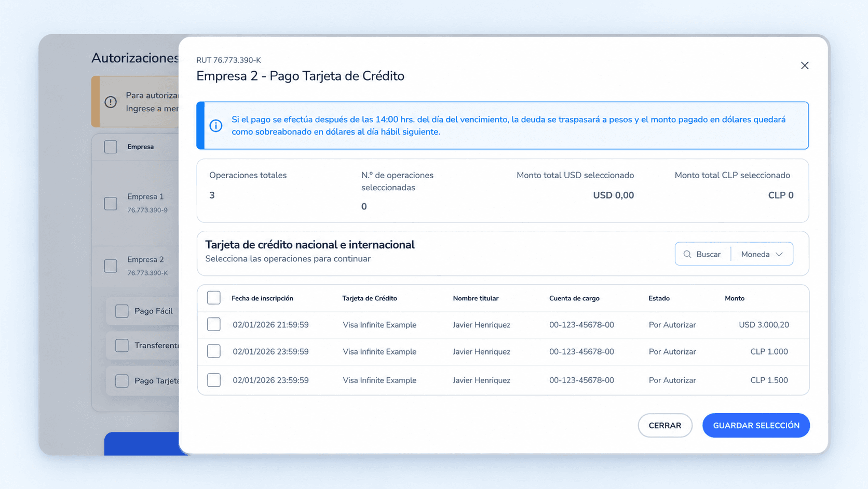Viewport: 868px width, 489px height.
Task: Click the USD 0,00 selected total
Action: 613,195
